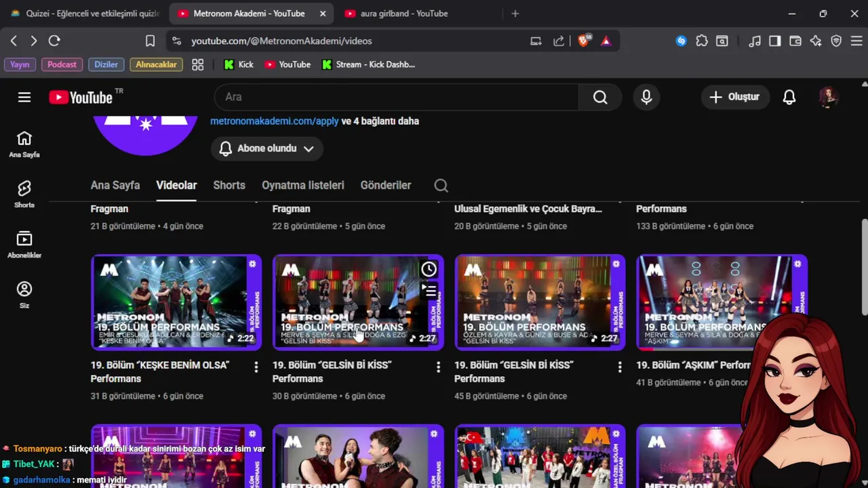This screenshot has width=868, height=488.
Task: Open site information icon beside the URL
Action: click(x=176, y=41)
